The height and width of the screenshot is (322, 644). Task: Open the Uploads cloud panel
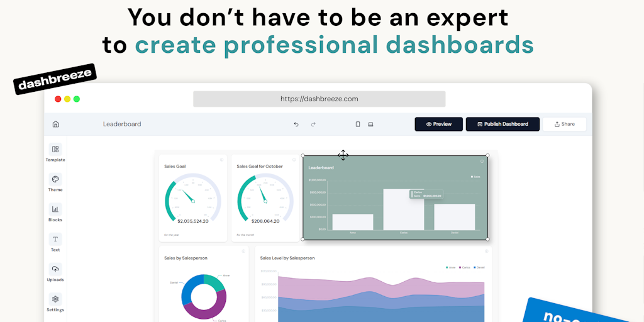tap(55, 272)
